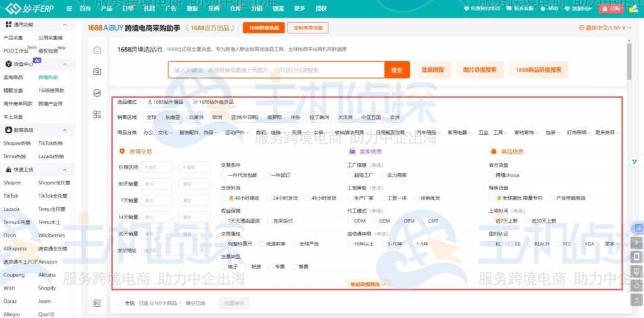Click 图片链接搜索 button
Image resolution: width=644 pixels, height=318 pixels.
tap(480, 70)
